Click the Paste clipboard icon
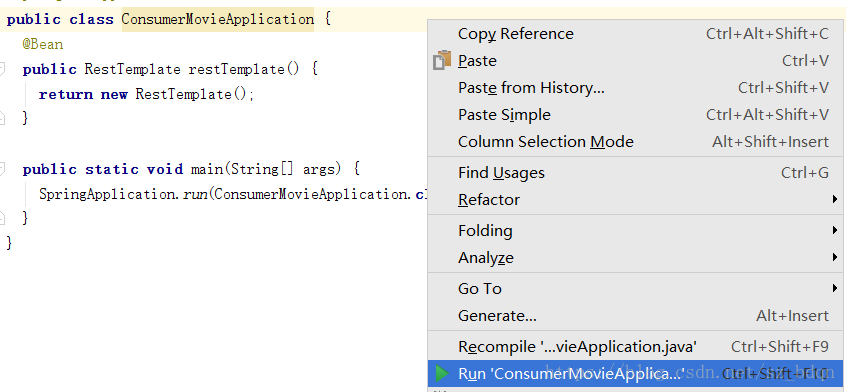Image resolution: width=846 pixels, height=392 pixels. [x=442, y=60]
